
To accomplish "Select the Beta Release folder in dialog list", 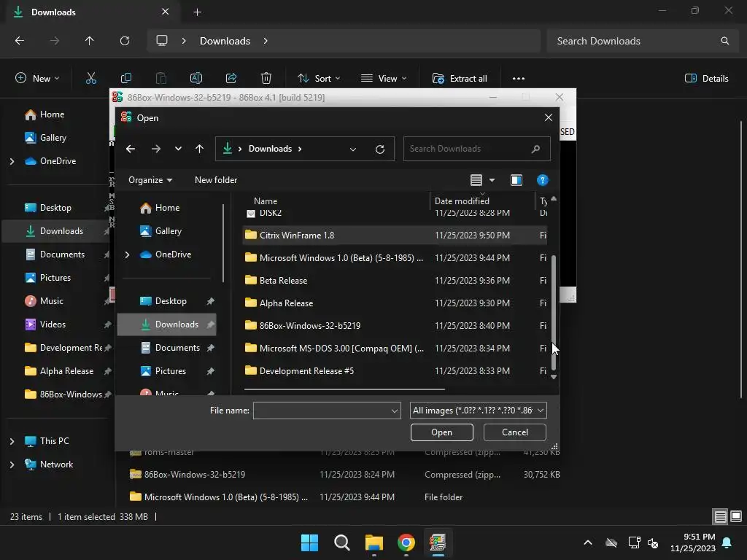I will point(395,281).
